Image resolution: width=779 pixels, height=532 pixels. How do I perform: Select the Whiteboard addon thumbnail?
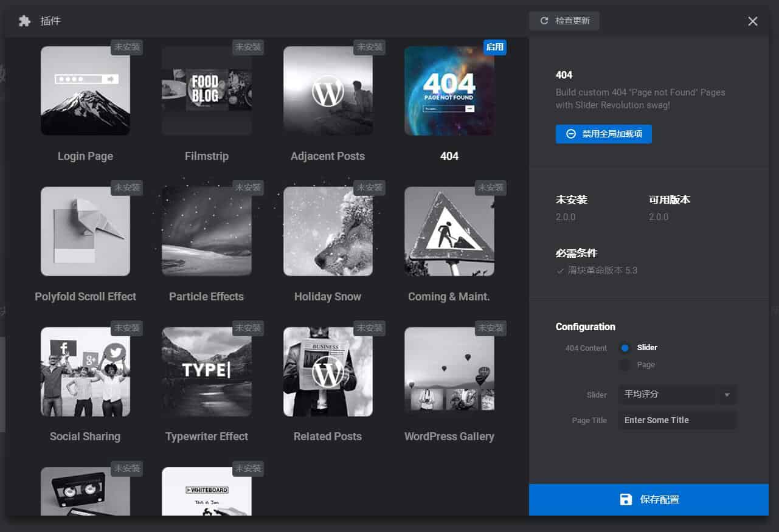pyautogui.click(x=207, y=491)
